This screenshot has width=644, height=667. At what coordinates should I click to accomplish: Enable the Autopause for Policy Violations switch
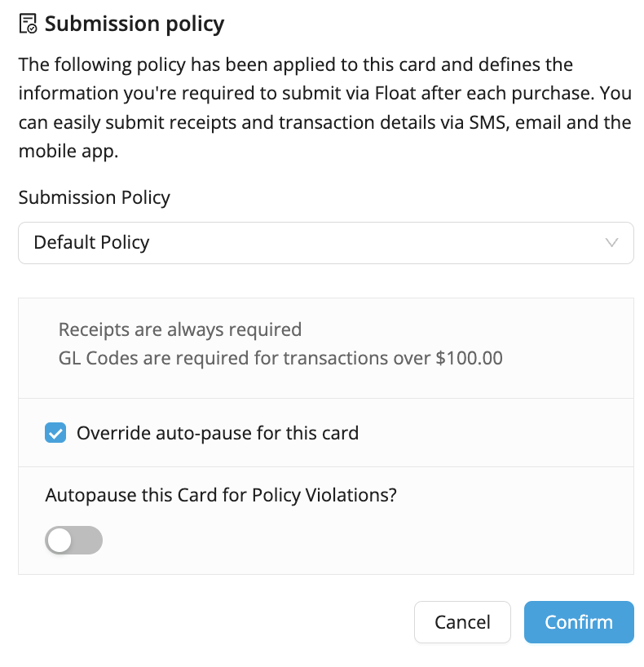[73, 541]
